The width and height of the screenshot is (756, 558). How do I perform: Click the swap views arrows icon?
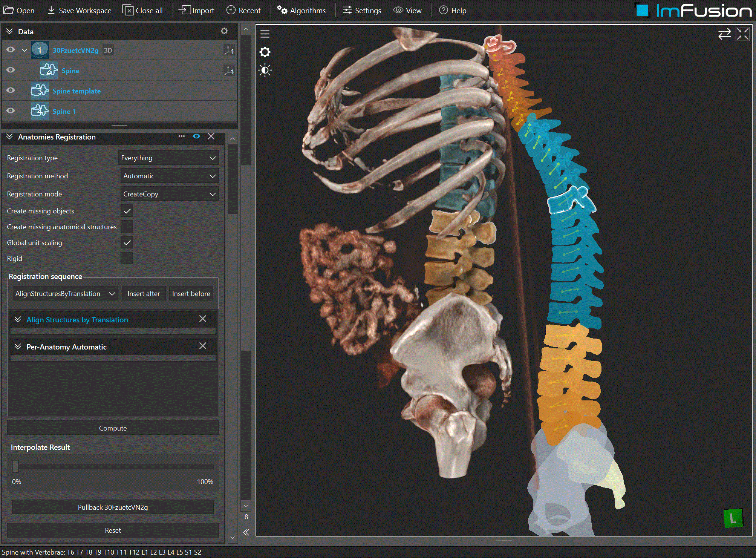[724, 34]
